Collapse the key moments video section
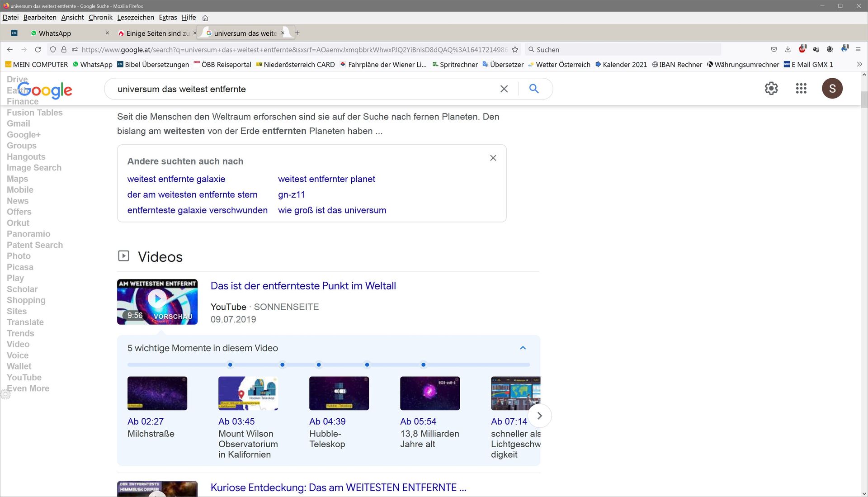This screenshot has height=497, width=868. [x=523, y=348]
